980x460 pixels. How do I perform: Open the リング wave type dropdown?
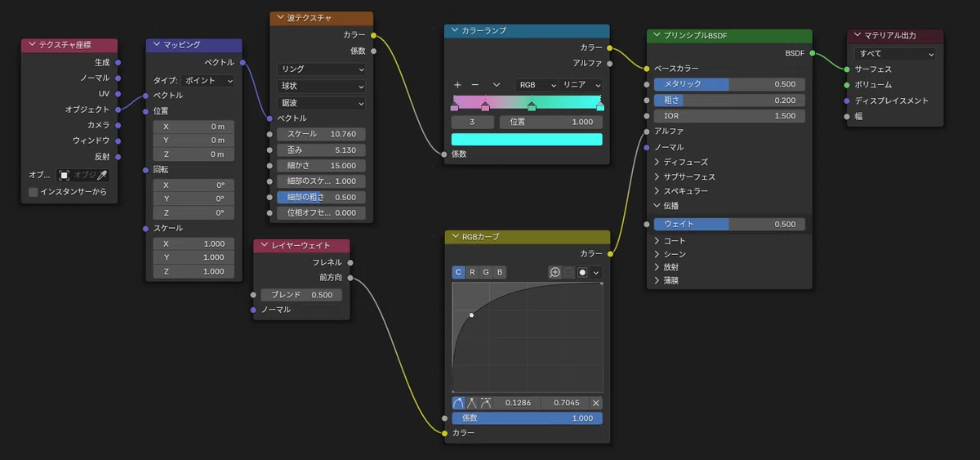pos(322,69)
